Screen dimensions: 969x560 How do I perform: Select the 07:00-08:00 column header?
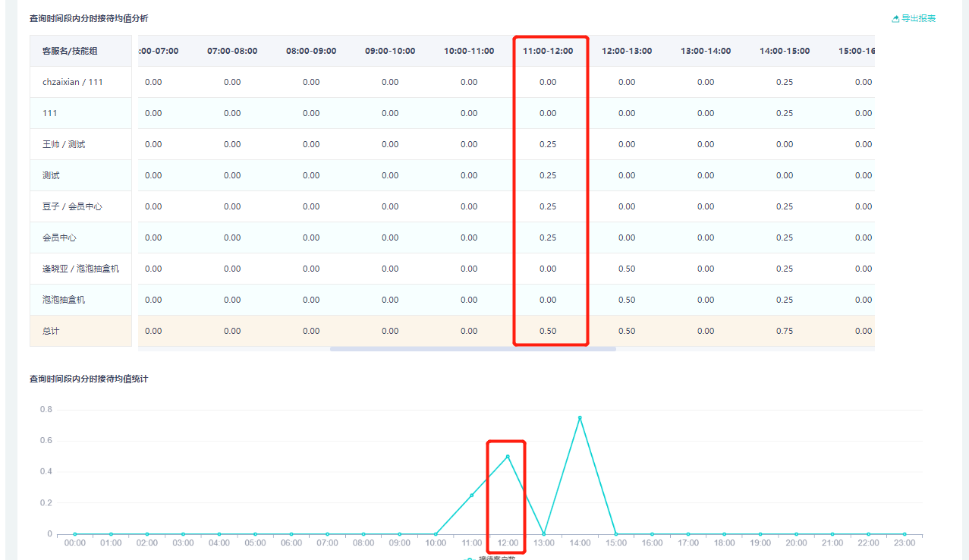(x=232, y=51)
